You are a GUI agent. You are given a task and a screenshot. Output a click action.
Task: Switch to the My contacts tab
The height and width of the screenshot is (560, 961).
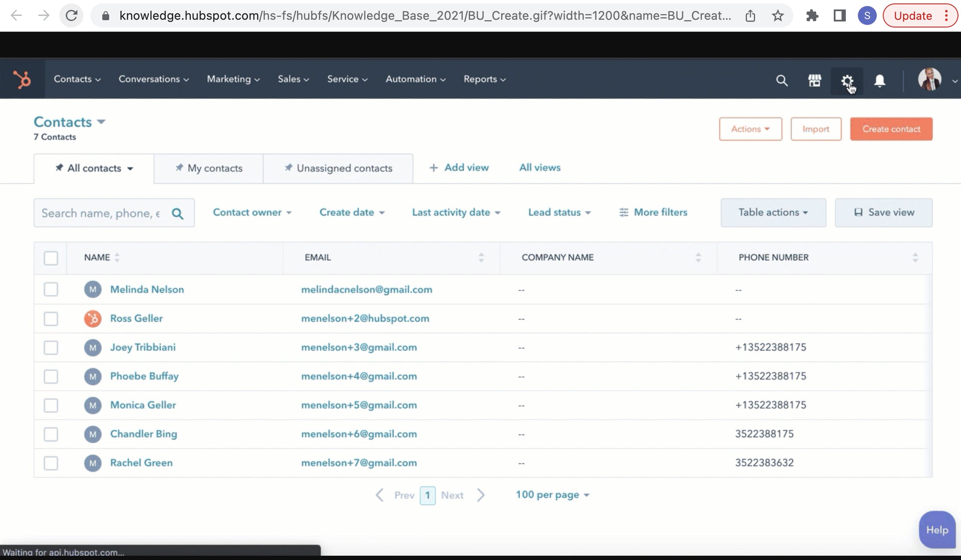[x=214, y=168]
